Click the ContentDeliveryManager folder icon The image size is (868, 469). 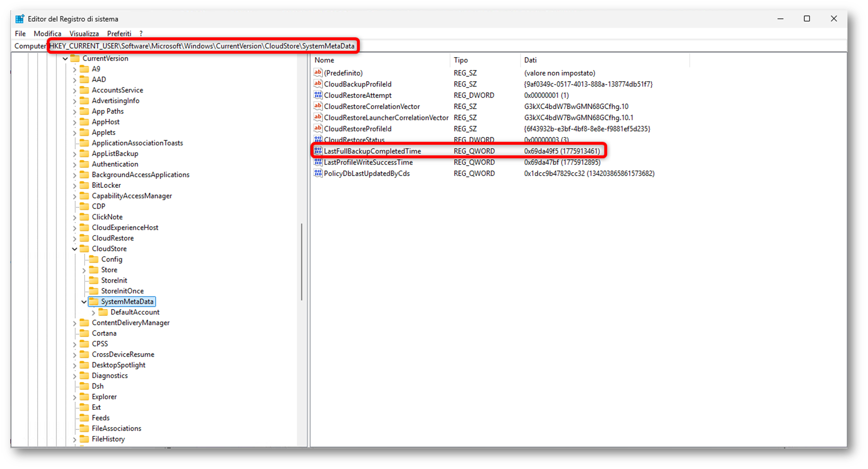[84, 323]
